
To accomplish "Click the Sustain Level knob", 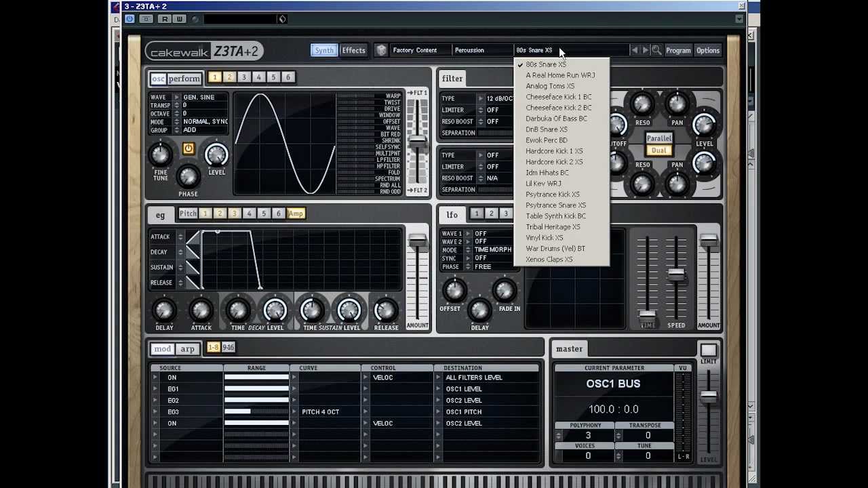I will [x=349, y=310].
